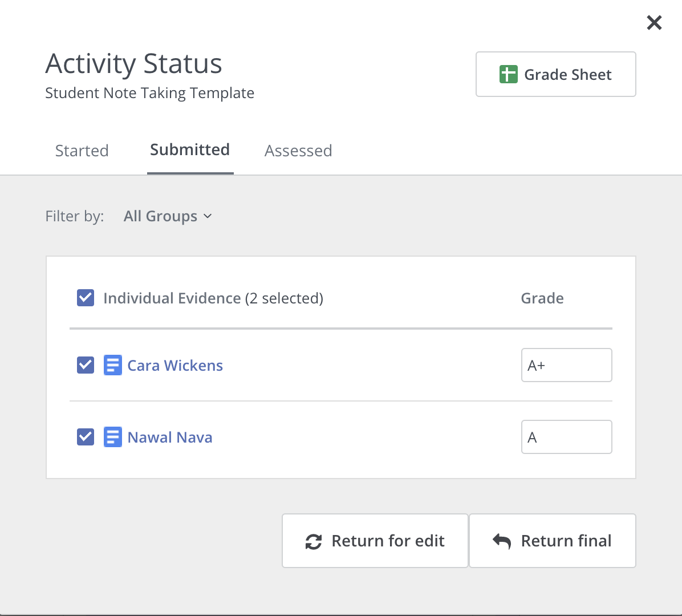
Task: Open Nawal Nava submission link
Action: [x=169, y=437]
